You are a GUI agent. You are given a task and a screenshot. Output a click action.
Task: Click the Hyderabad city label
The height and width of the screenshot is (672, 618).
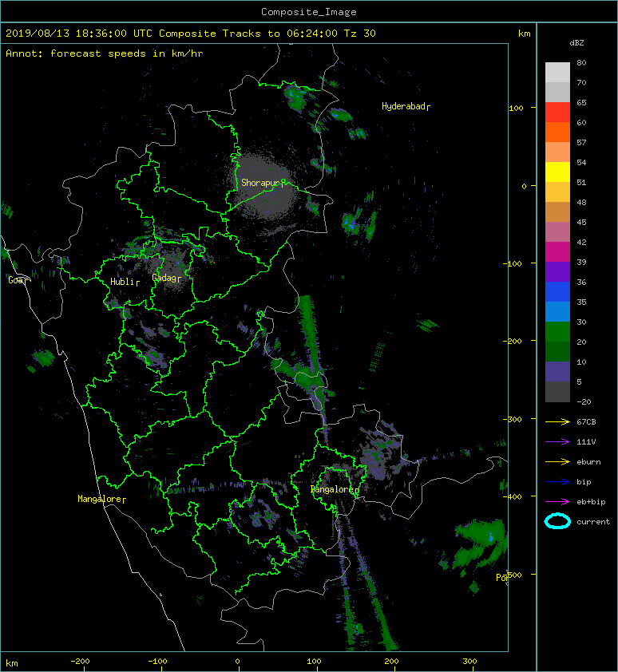coord(406,106)
